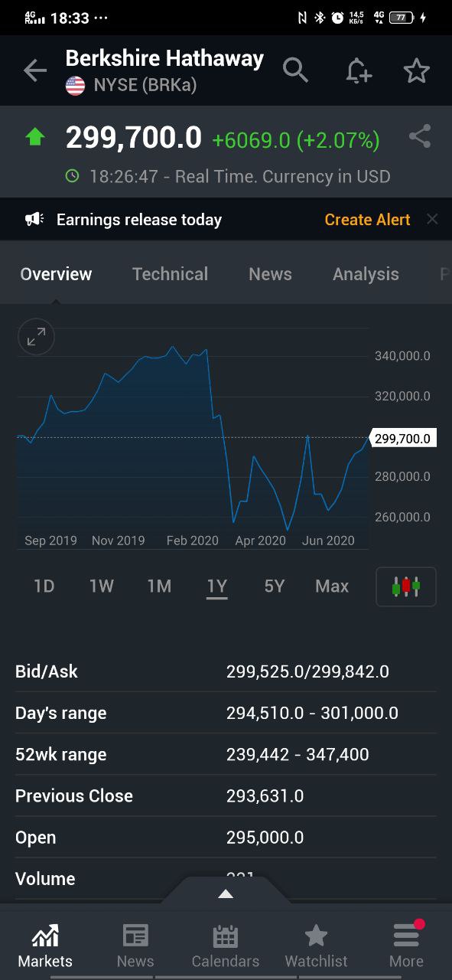Expand the chart to fullscreen
Screen dimensions: 452x980
pyautogui.click(x=36, y=337)
